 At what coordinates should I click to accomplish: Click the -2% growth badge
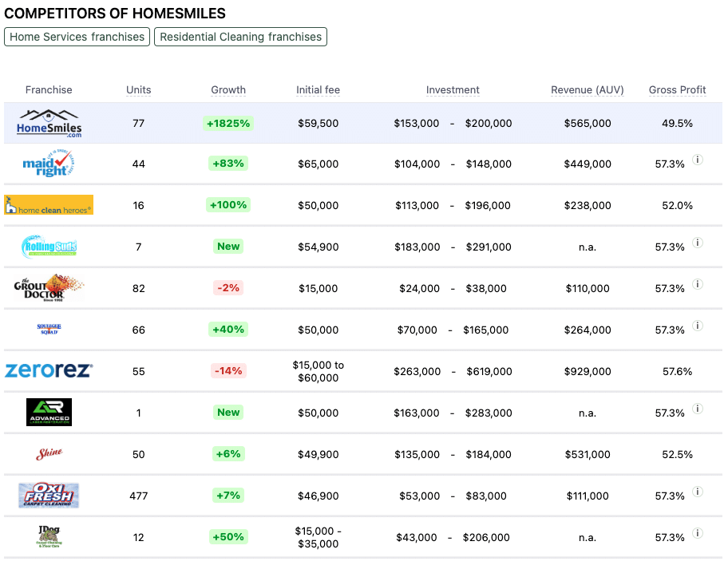pyautogui.click(x=228, y=288)
